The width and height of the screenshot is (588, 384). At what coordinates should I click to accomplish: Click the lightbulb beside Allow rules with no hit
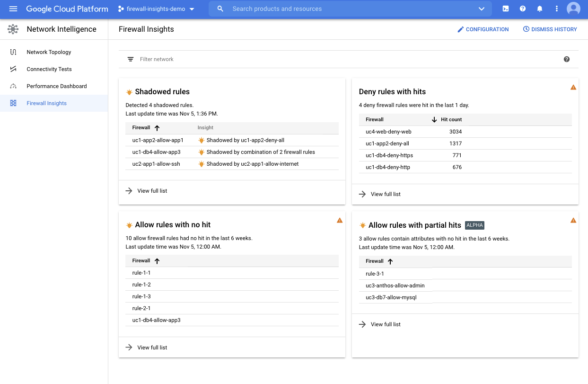point(129,225)
